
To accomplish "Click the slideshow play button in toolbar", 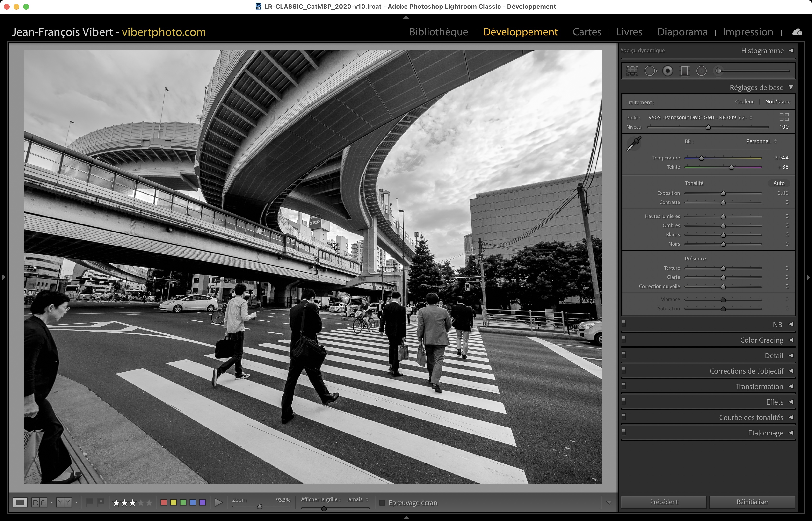I will (218, 502).
